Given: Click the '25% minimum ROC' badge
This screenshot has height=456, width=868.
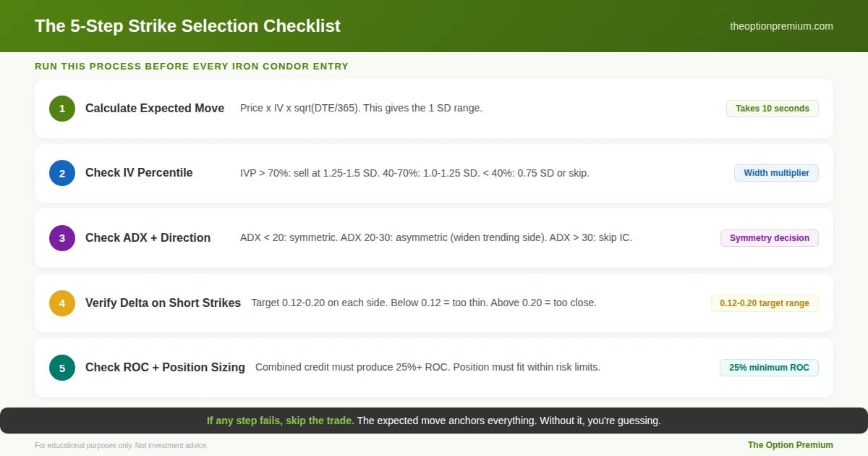Looking at the screenshot, I should pos(769,368).
